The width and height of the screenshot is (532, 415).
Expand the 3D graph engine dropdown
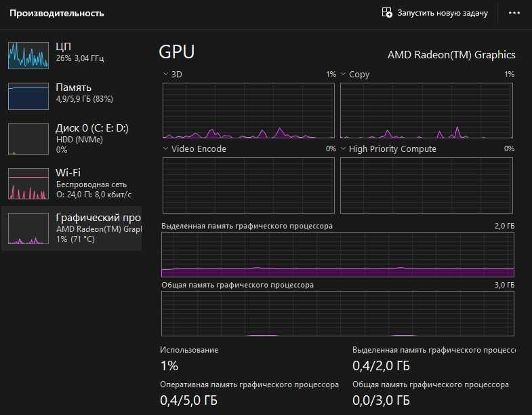point(166,74)
